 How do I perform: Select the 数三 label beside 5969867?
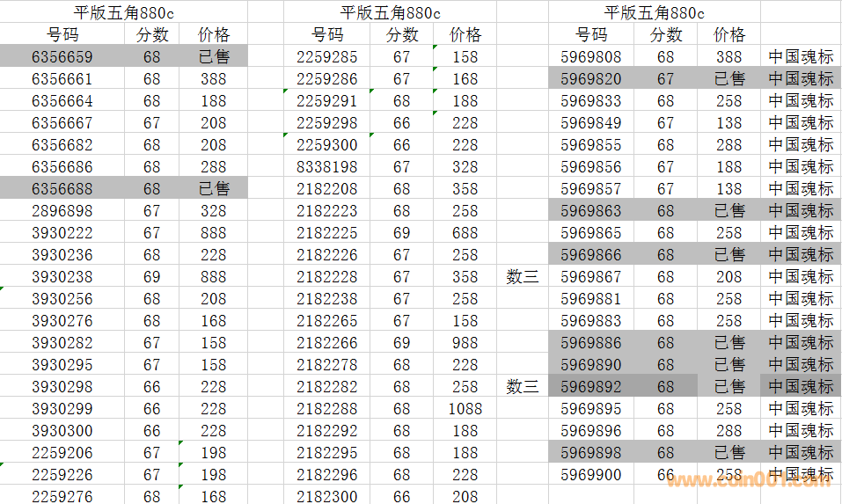[523, 276]
